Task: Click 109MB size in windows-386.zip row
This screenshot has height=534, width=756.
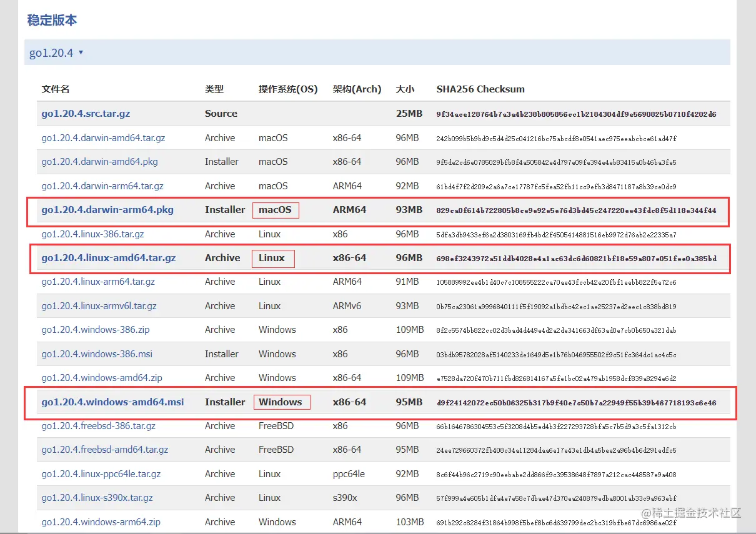Action: pyautogui.click(x=410, y=330)
